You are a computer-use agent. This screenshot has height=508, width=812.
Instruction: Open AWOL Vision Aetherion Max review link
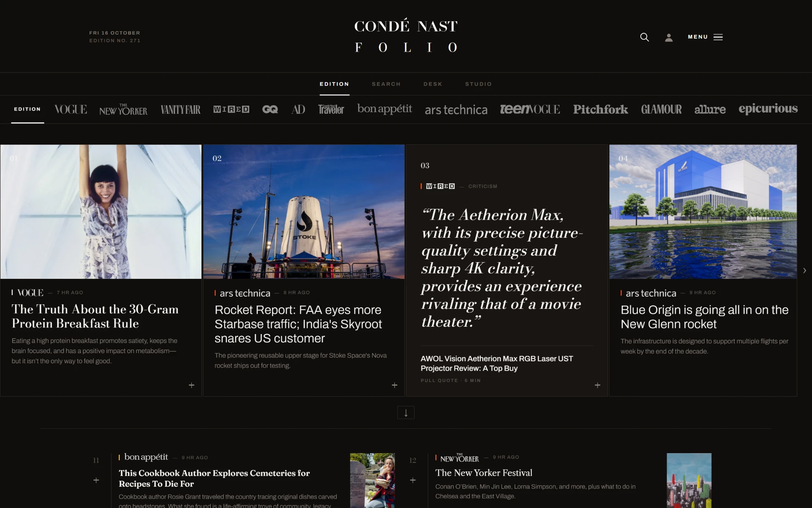tap(497, 363)
